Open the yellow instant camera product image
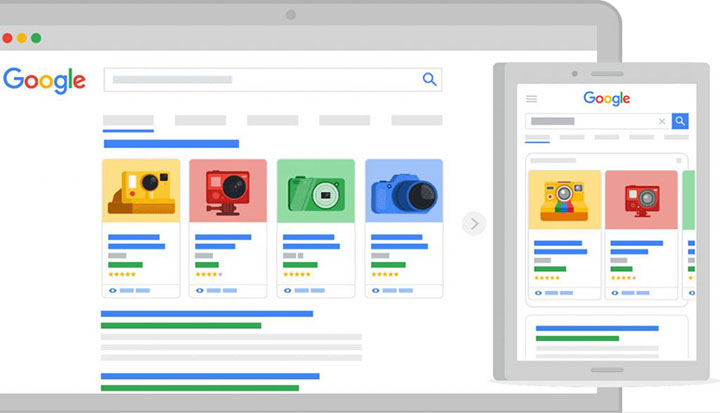Screen dimensions: 720x413 pos(141,191)
